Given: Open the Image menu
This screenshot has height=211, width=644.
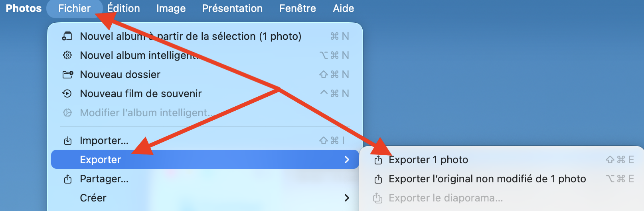Looking at the screenshot, I should point(171,8).
